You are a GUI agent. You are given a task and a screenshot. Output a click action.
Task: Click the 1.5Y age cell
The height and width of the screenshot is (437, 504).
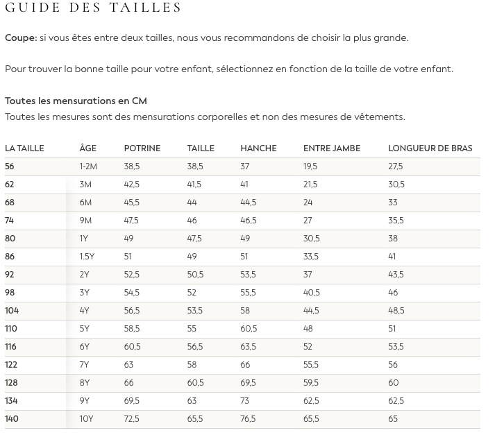click(87, 257)
